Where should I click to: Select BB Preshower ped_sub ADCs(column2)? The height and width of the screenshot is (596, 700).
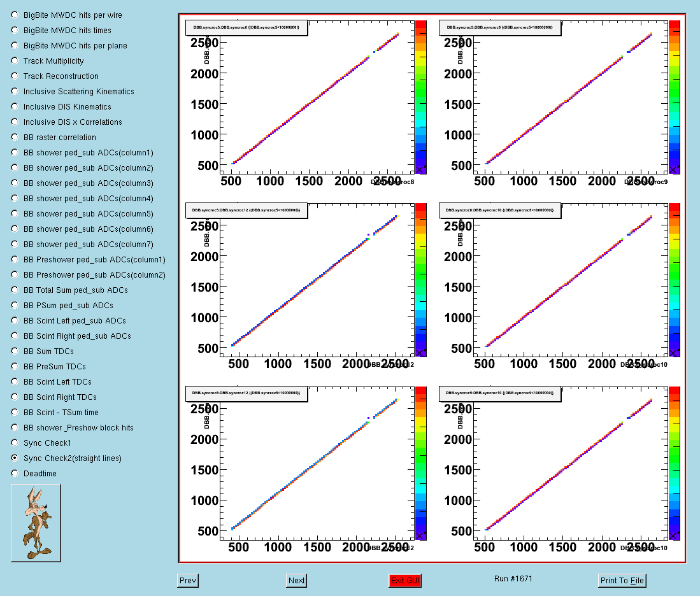pyautogui.click(x=15, y=274)
